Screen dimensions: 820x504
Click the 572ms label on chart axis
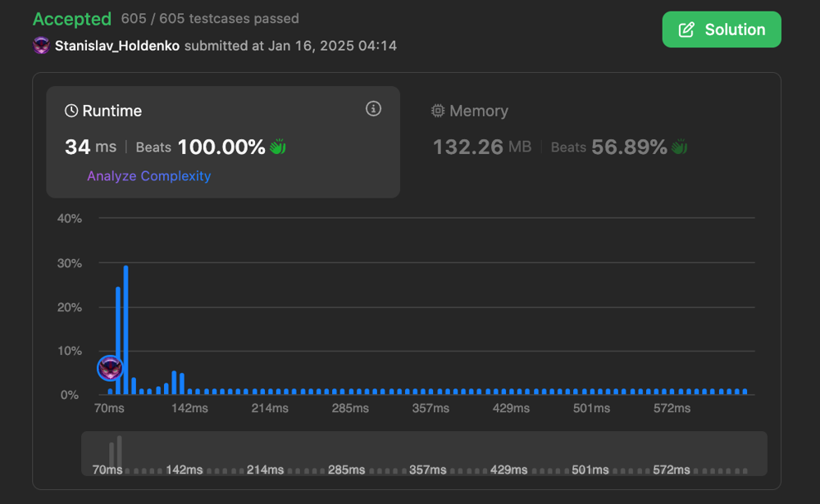tap(672, 408)
